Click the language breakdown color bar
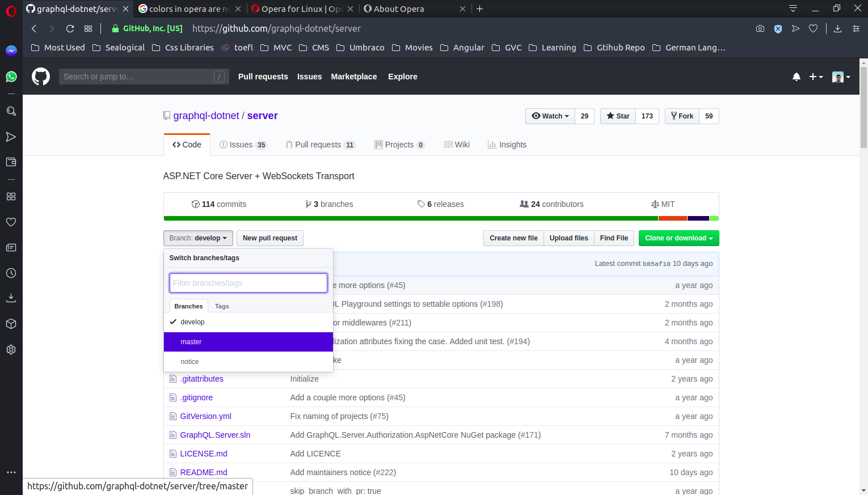This screenshot has height=495, width=868. [x=441, y=218]
